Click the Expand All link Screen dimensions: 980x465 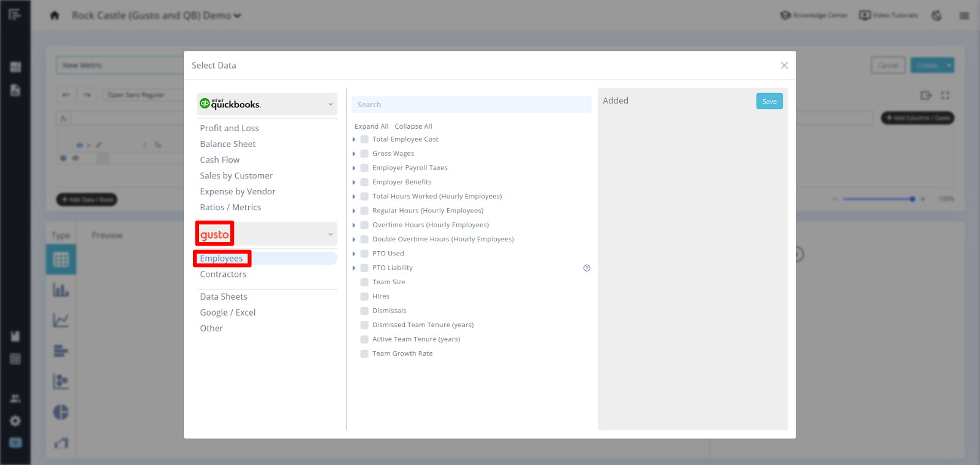[371, 126]
